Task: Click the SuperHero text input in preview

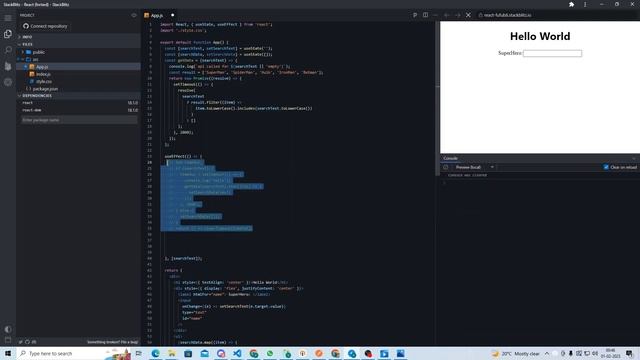Action: pyautogui.click(x=552, y=53)
